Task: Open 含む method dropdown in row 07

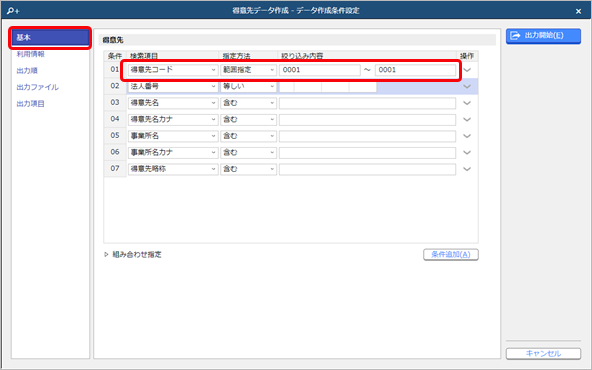Action: (248, 169)
